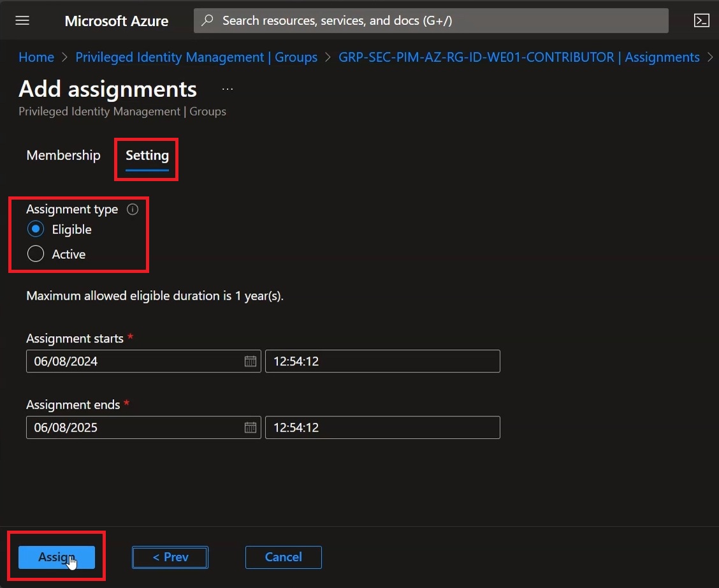
Task: Select the Active assignment type
Action: [x=35, y=254]
